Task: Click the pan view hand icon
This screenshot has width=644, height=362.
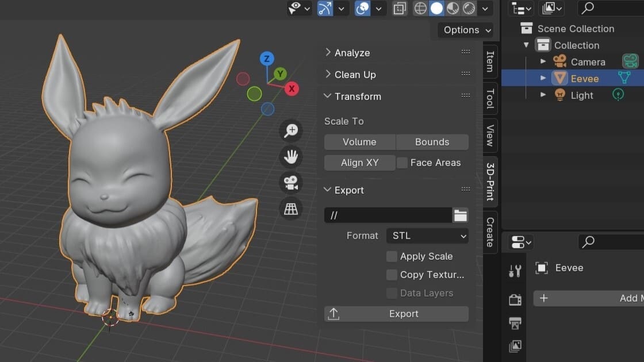Action: (x=291, y=157)
